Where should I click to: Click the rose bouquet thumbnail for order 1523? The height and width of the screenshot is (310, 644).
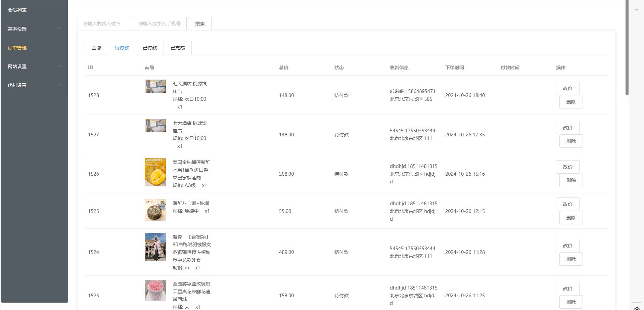pyautogui.click(x=155, y=290)
